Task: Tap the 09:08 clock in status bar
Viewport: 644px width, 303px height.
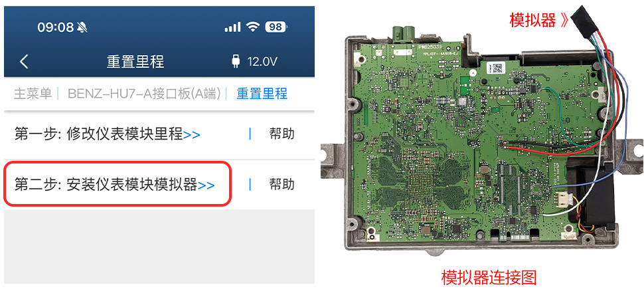Action: pos(56,27)
